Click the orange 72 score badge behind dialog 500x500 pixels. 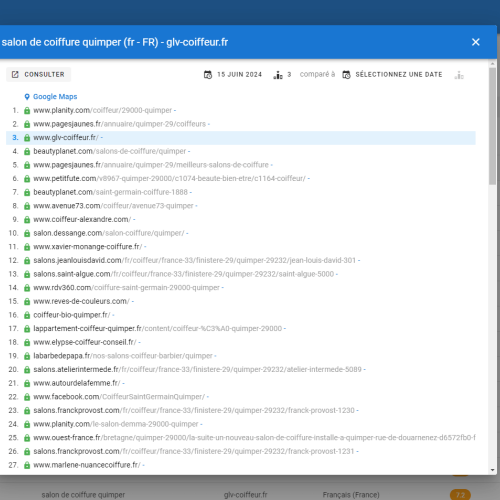460,495
